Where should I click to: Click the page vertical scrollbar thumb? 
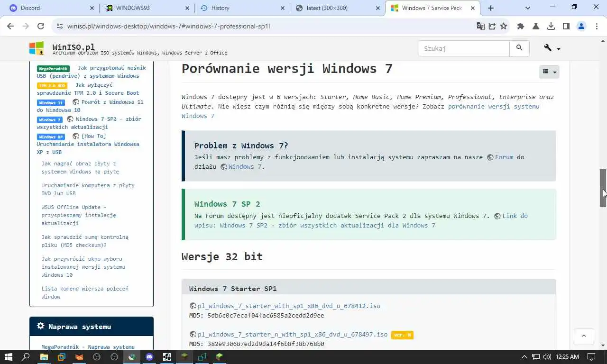click(x=603, y=188)
